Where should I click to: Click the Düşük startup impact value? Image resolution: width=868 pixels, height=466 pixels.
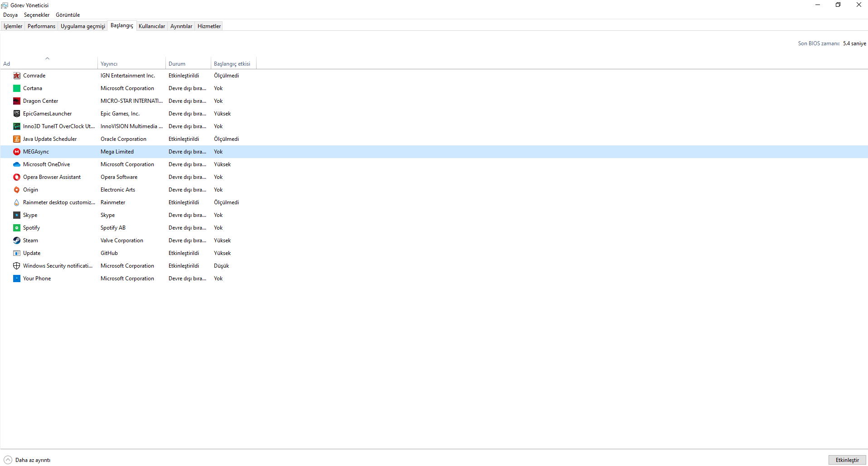coord(221,266)
